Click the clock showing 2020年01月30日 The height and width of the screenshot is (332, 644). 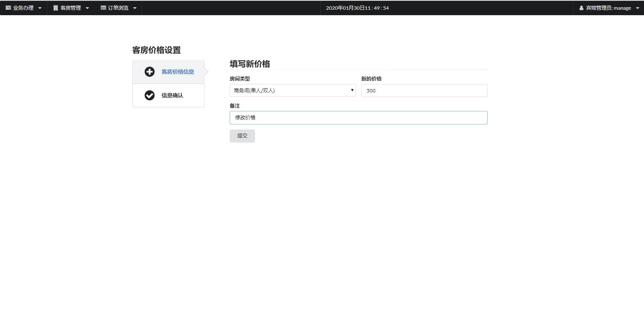[357, 8]
